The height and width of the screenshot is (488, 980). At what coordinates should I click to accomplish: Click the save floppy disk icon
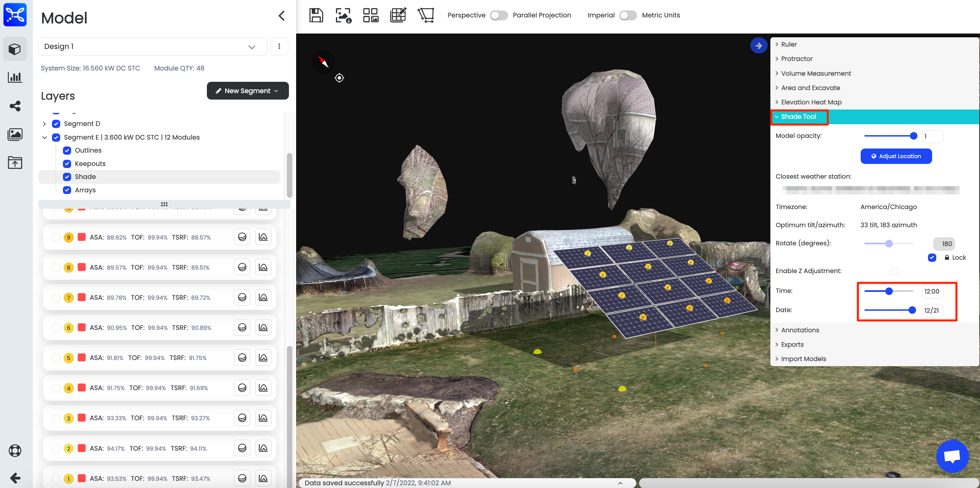[316, 15]
